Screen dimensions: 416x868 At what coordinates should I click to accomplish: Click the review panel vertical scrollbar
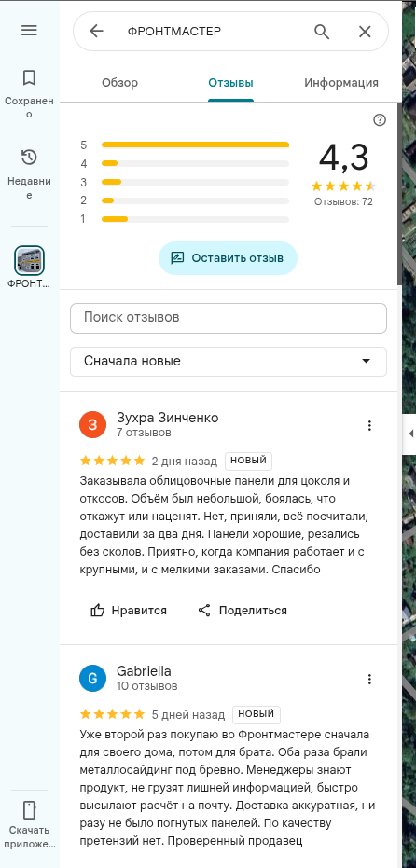pos(399,193)
